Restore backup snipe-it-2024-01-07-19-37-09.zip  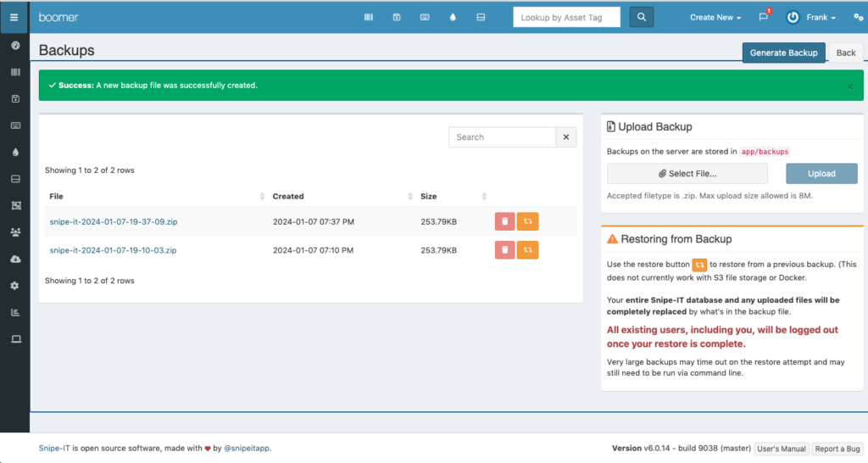click(527, 221)
